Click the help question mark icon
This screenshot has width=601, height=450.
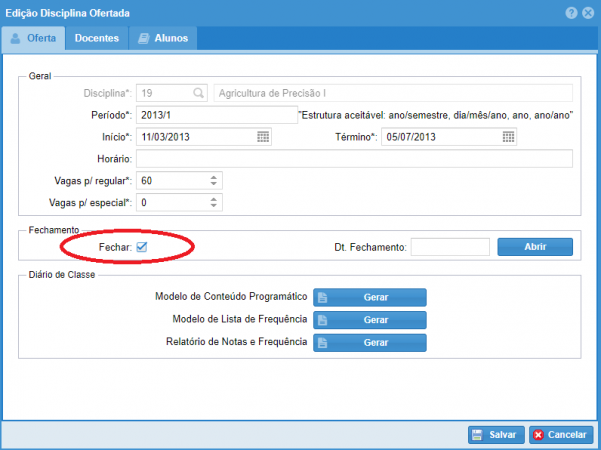[571, 12]
